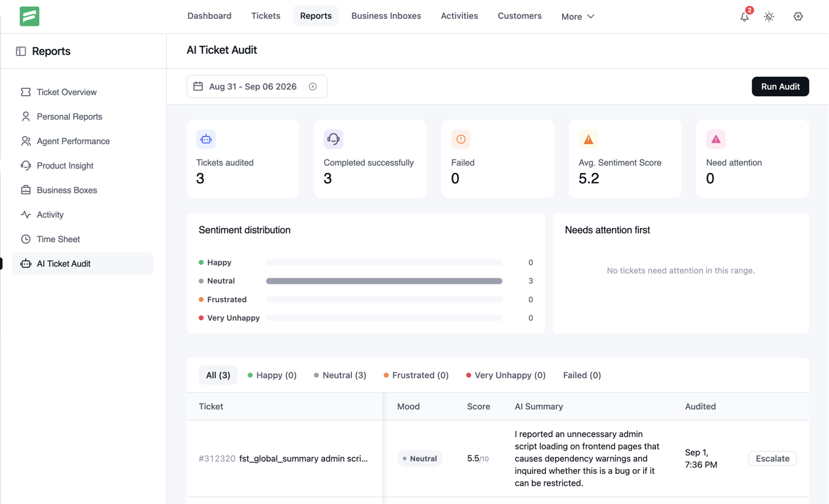Open Time Sheet in the sidebar
Image resolution: width=829 pixels, height=504 pixels.
pos(83,239)
